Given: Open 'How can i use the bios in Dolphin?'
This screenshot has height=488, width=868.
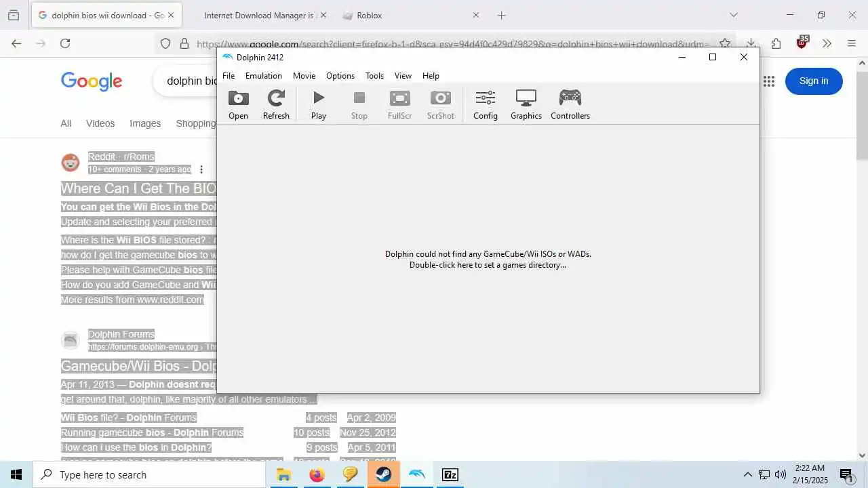Looking at the screenshot, I should coord(136,447).
